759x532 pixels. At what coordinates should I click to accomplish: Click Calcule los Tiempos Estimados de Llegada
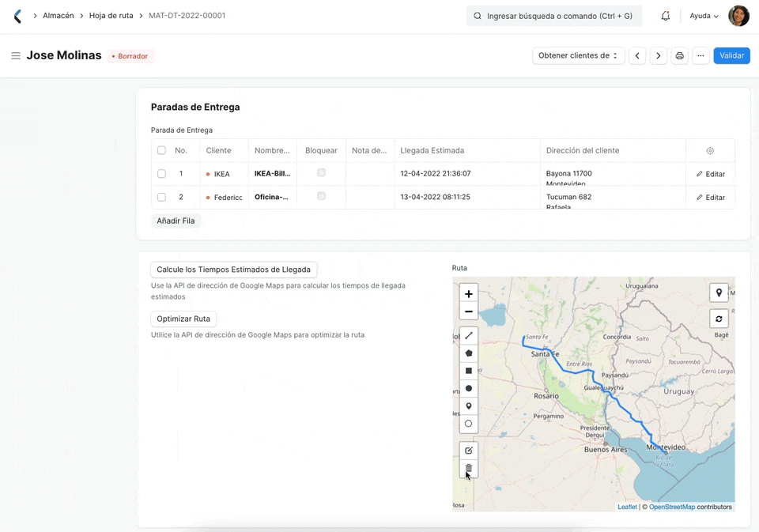(x=234, y=270)
